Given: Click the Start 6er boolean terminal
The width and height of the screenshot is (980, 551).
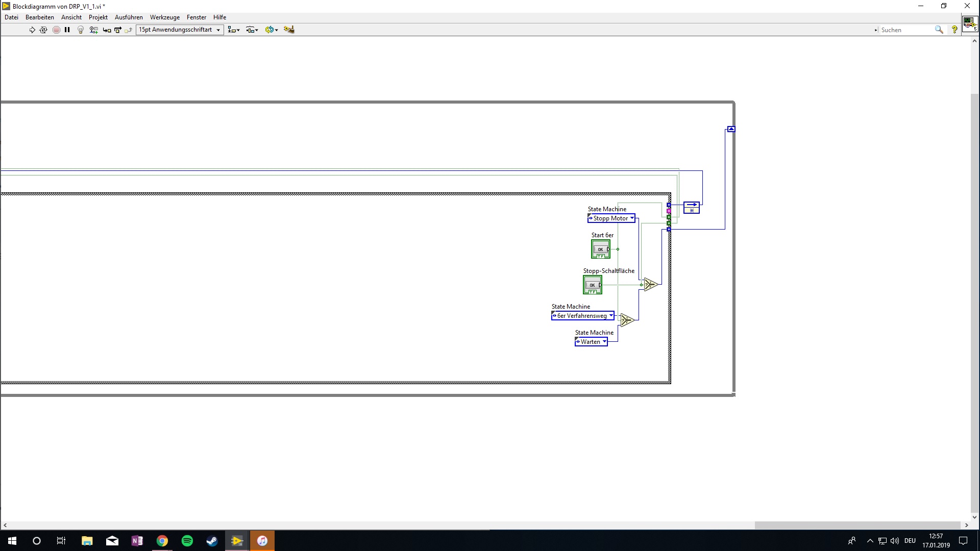Looking at the screenshot, I should (x=601, y=249).
